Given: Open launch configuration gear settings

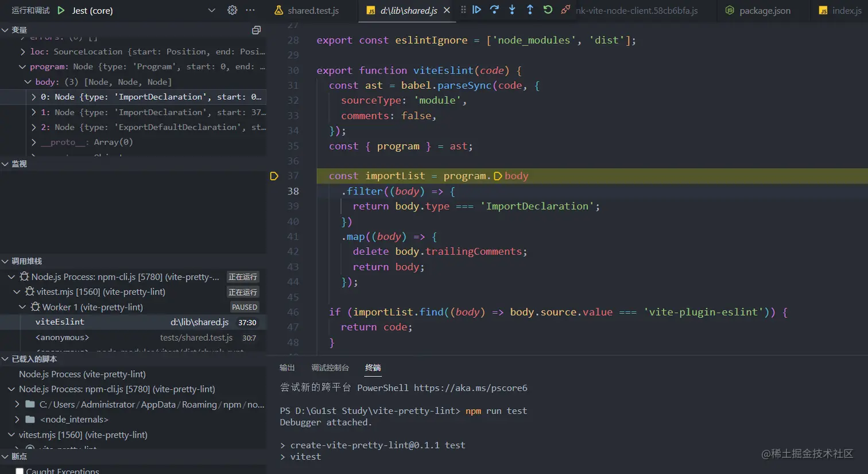Looking at the screenshot, I should tap(232, 10).
